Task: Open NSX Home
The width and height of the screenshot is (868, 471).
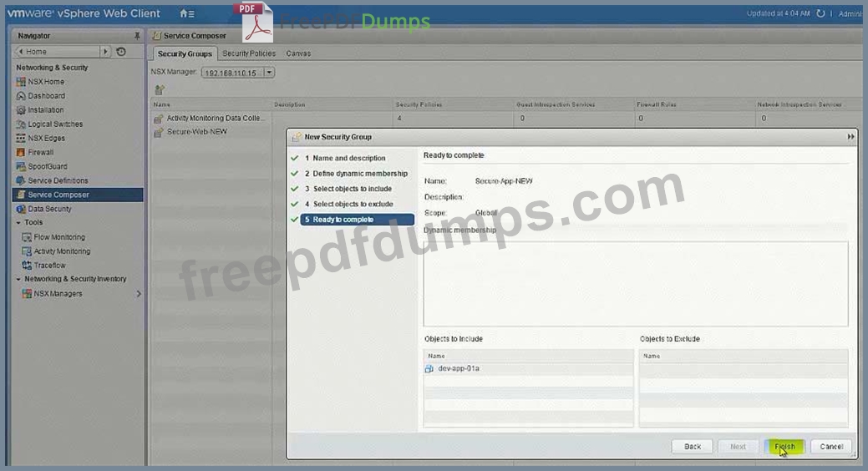Action: (x=46, y=81)
